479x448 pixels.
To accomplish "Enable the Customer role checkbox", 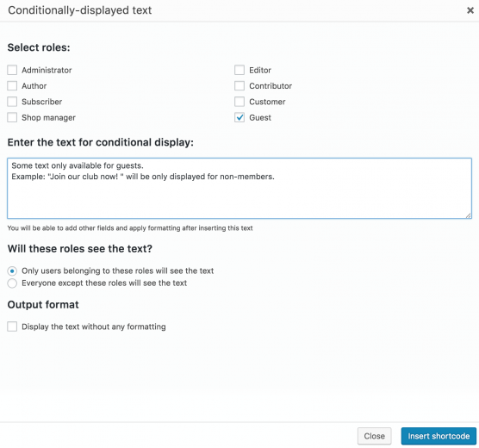I will pos(239,102).
